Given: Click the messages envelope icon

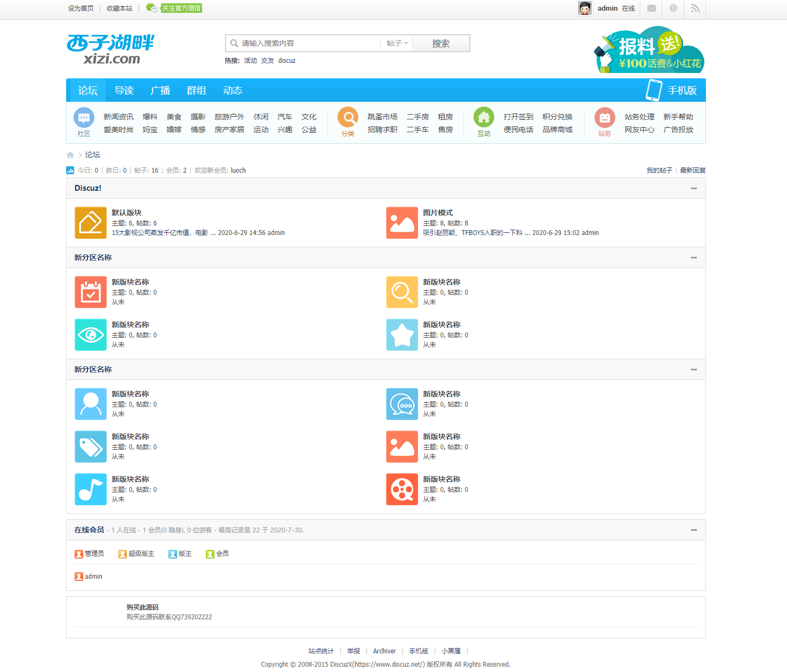Looking at the screenshot, I should pyautogui.click(x=651, y=9).
